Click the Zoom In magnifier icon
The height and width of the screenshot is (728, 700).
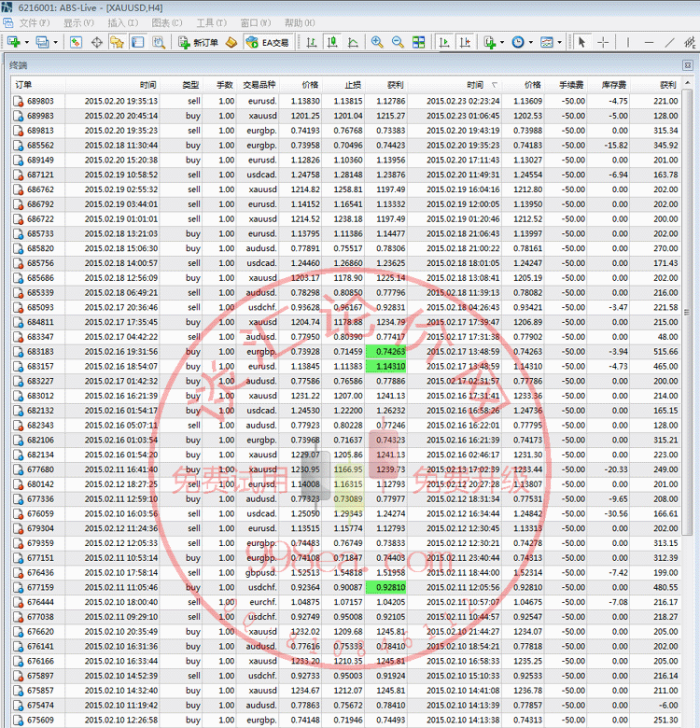click(x=377, y=42)
